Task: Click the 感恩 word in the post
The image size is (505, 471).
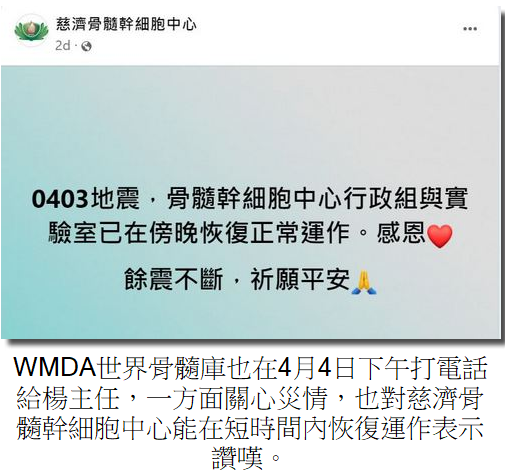Action: (x=401, y=233)
